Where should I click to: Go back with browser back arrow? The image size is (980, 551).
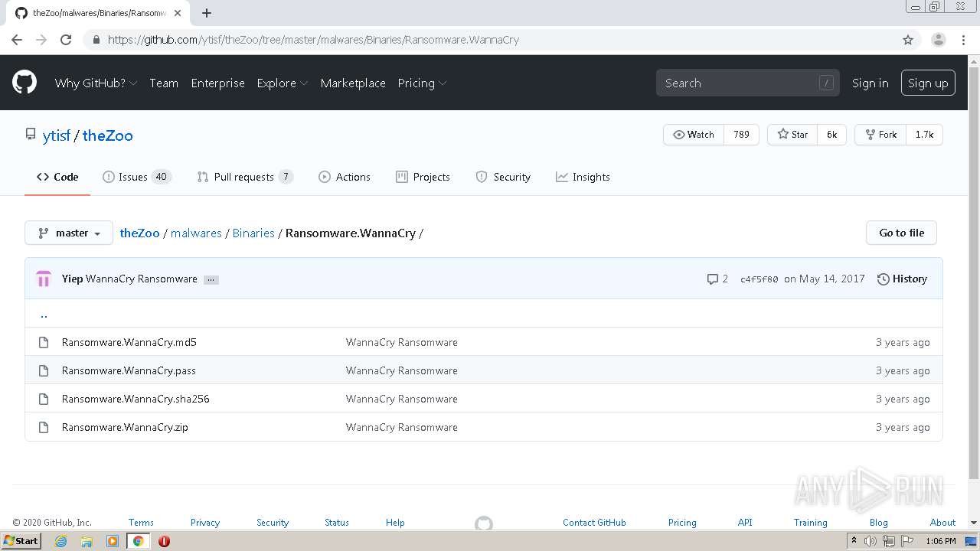(17, 40)
